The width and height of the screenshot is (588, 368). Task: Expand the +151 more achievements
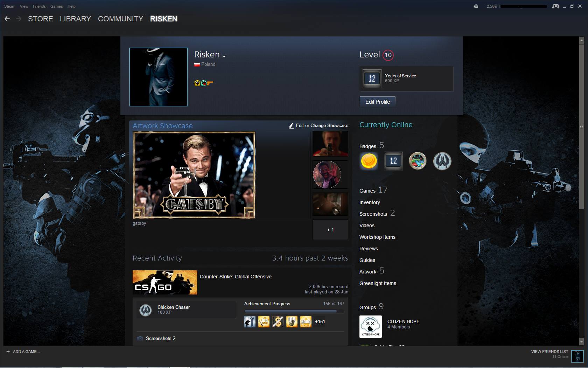pos(320,321)
